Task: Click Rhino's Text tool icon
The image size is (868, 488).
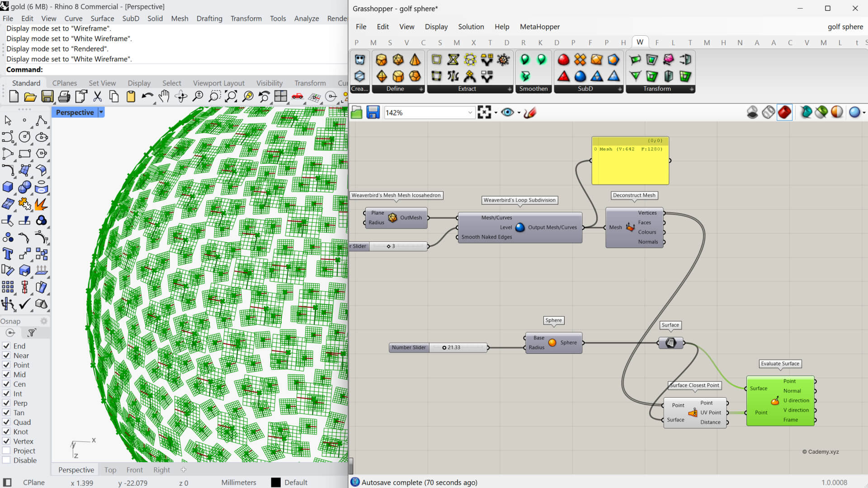Action: pyautogui.click(x=8, y=254)
